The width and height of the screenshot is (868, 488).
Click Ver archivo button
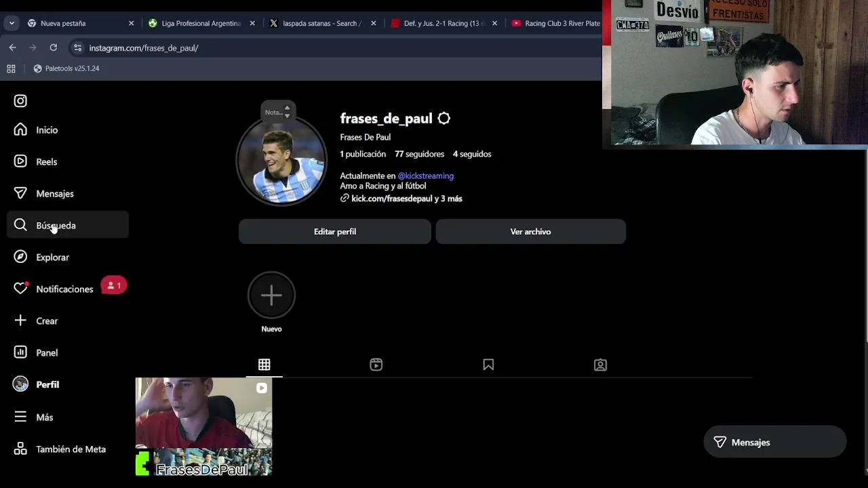click(x=530, y=232)
